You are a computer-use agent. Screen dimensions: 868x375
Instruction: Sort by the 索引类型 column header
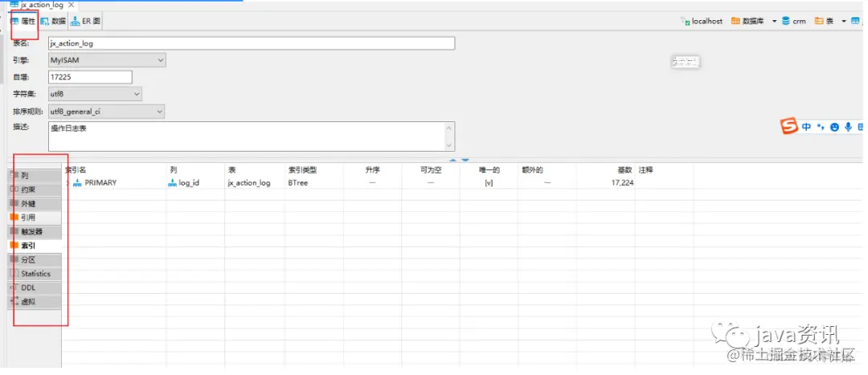302,169
